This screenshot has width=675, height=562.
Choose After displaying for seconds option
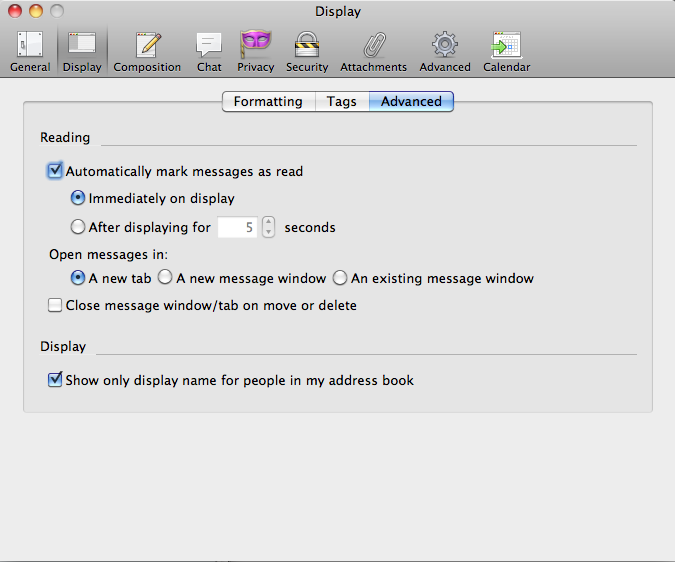click(x=78, y=227)
